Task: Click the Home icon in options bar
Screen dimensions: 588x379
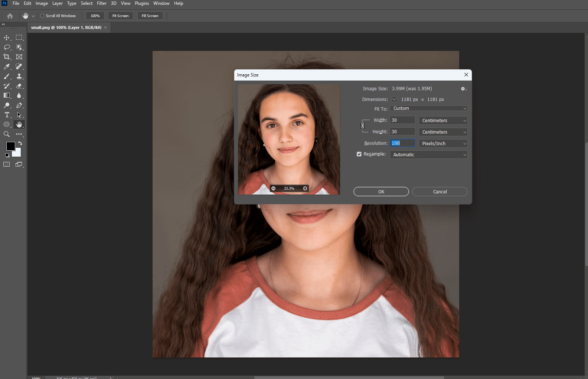Action: click(10, 16)
